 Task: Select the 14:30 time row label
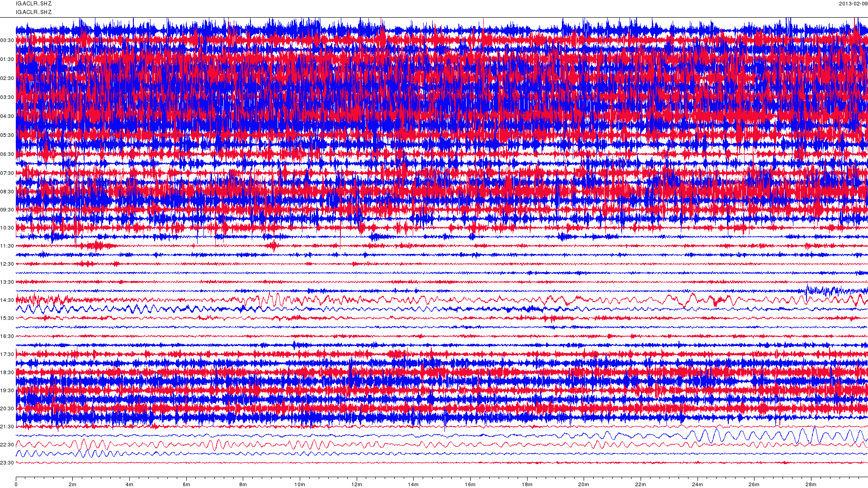(7, 300)
